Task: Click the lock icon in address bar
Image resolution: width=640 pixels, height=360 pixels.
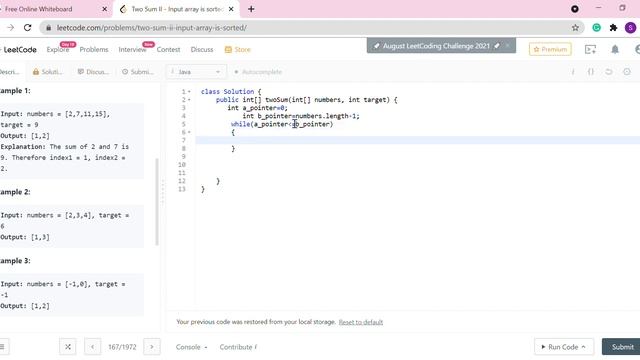Action: pyautogui.click(x=49, y=28)
